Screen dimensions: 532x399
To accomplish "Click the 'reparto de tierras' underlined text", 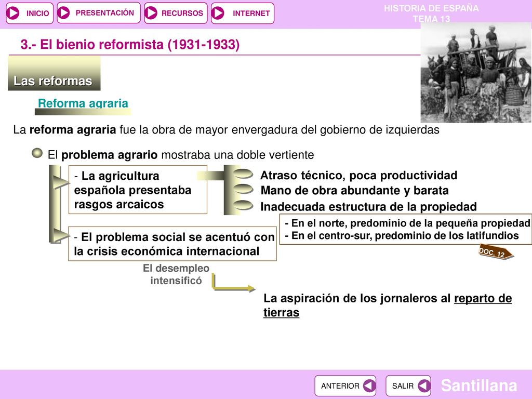I will (x=388, y=305).
